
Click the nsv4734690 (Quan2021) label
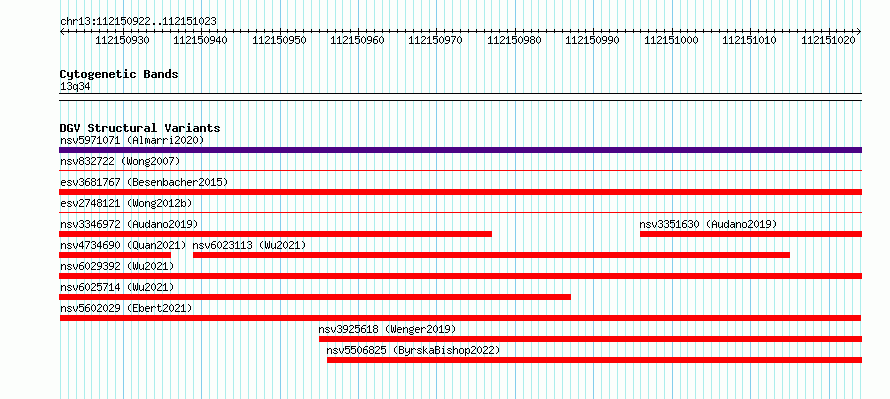click(x=123, y=245)
